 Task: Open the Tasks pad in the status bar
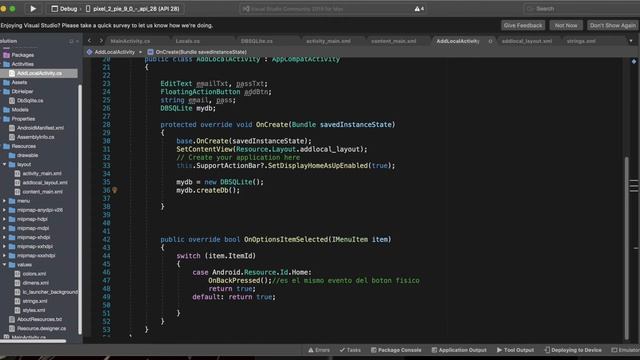pyautogui.click(x=350, y=350)
